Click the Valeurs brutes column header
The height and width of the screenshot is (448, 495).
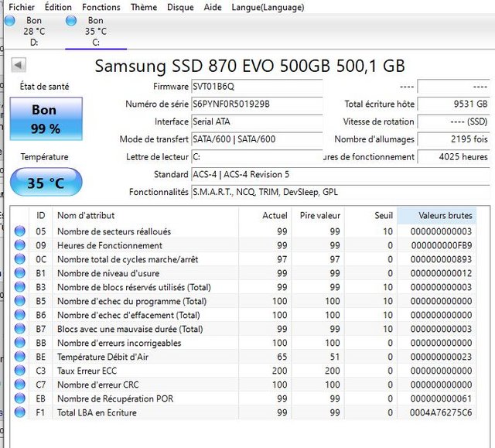(436, 216)
